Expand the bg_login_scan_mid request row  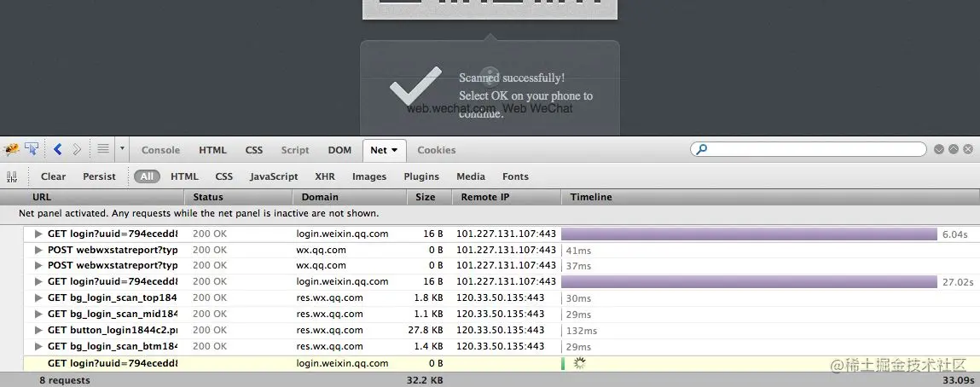[38, 314]
